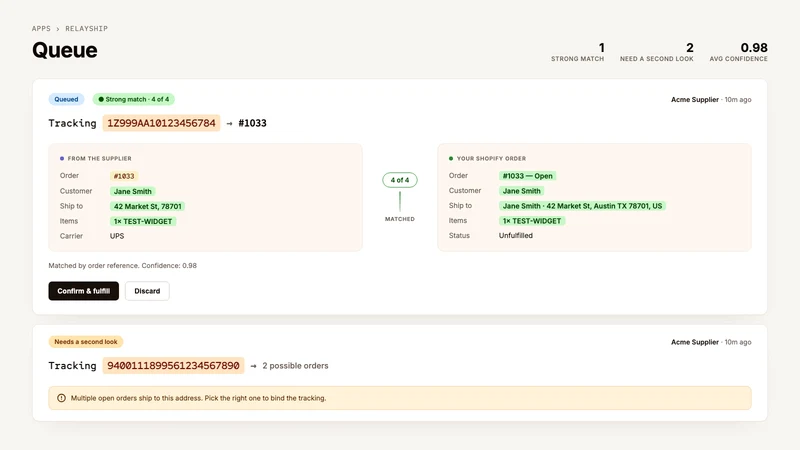Discard the #1033 tracking match
Screen dimensions: 800x450
147,291
